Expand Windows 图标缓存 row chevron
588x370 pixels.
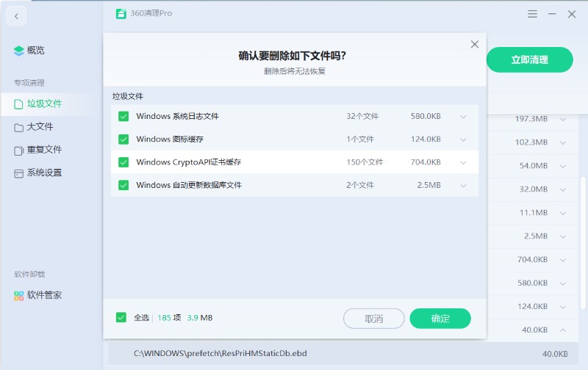pos(463,139)
